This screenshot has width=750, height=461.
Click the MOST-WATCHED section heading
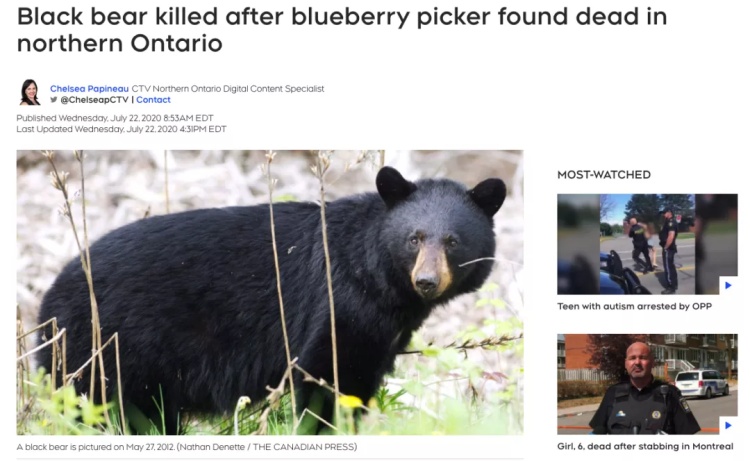pos(604,175)
